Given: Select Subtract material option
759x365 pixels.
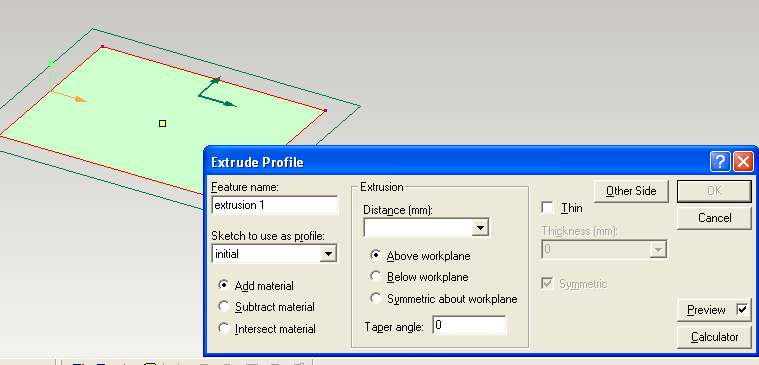Looking at the screenshot, I should [224, 306].
